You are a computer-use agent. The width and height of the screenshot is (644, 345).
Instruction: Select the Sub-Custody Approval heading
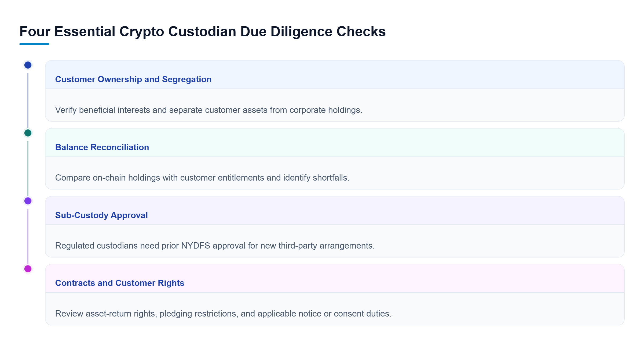coord(101,215)
